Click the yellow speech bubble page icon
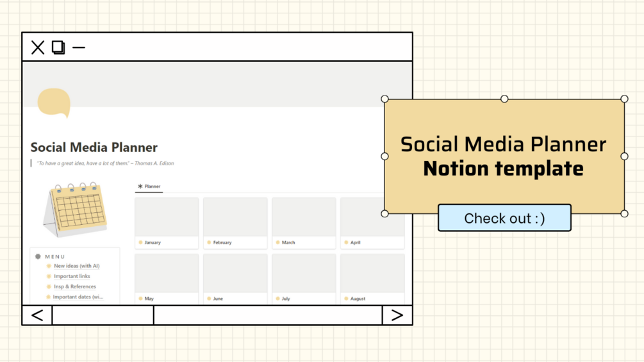Screen dimensions: 644x362 54,103
